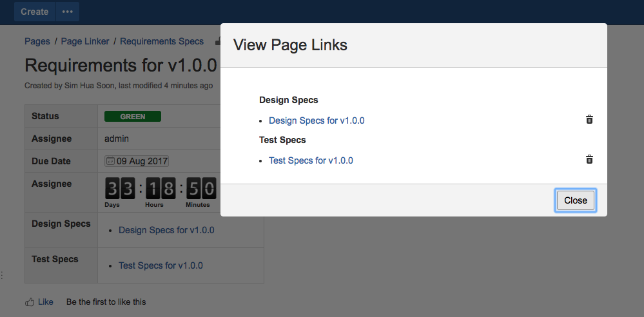Click the sidebar resize handle on left edge
The height and width of the screenshot is (317, 644).
tap(2, 275)
